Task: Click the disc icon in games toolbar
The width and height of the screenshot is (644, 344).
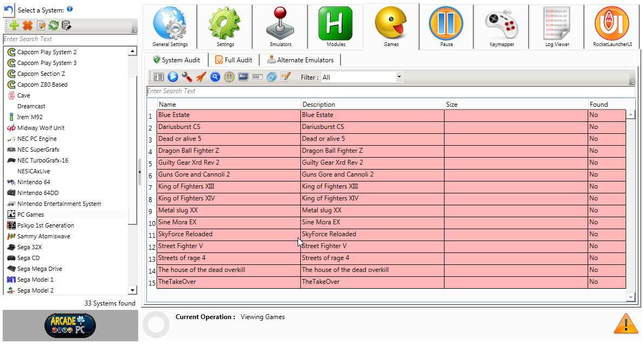Action: [x=272, y=77]
